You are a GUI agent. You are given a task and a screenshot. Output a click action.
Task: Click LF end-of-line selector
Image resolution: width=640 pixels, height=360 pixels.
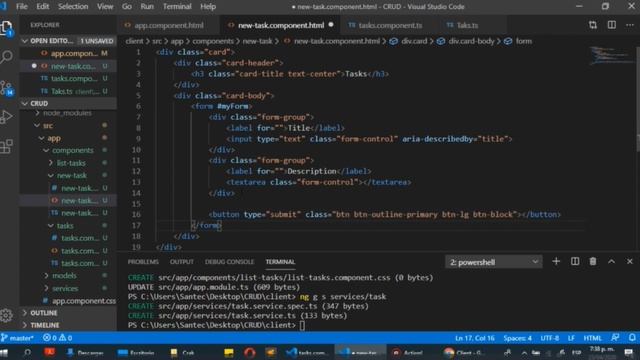point(571,338)
